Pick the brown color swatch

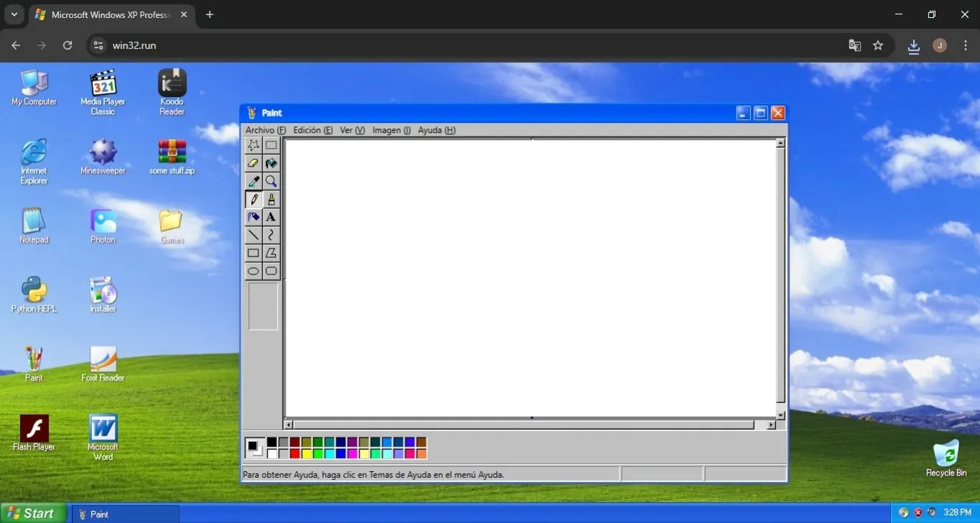click(x=421, y=442)
